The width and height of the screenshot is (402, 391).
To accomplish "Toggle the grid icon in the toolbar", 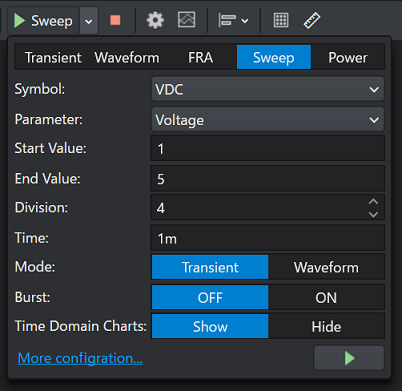I will click(x=281, y=20).
